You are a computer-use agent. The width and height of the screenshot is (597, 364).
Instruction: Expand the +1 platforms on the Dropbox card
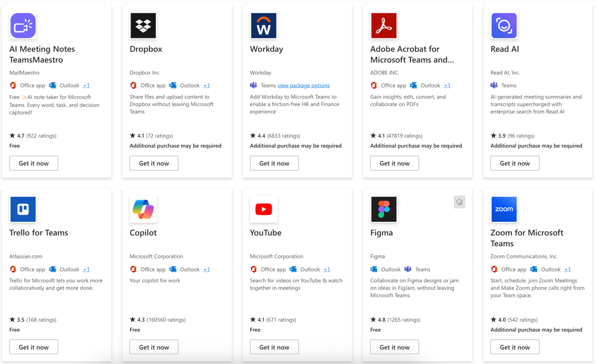207,85
